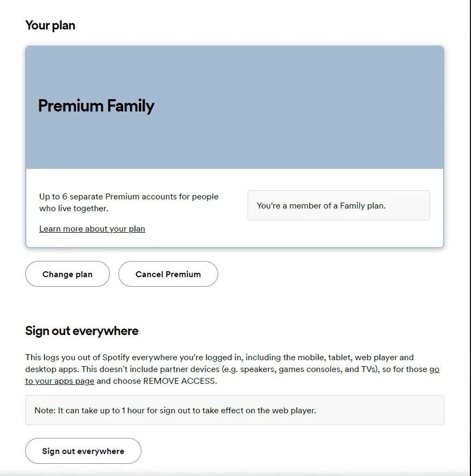This screenshot has width=471, height=476.
Task: Click the blue Premium Family banner
Action: click(x=235, y=107)
